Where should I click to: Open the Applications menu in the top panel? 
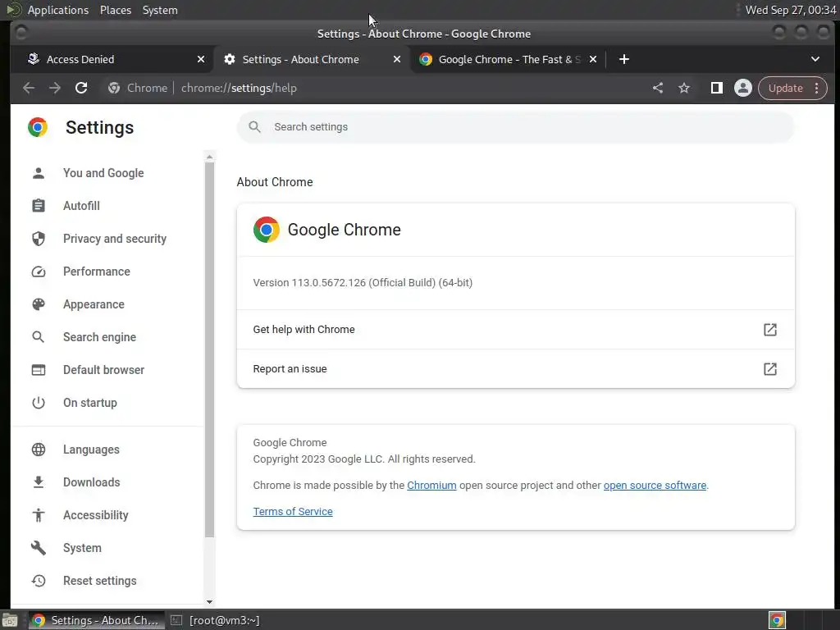58,10
